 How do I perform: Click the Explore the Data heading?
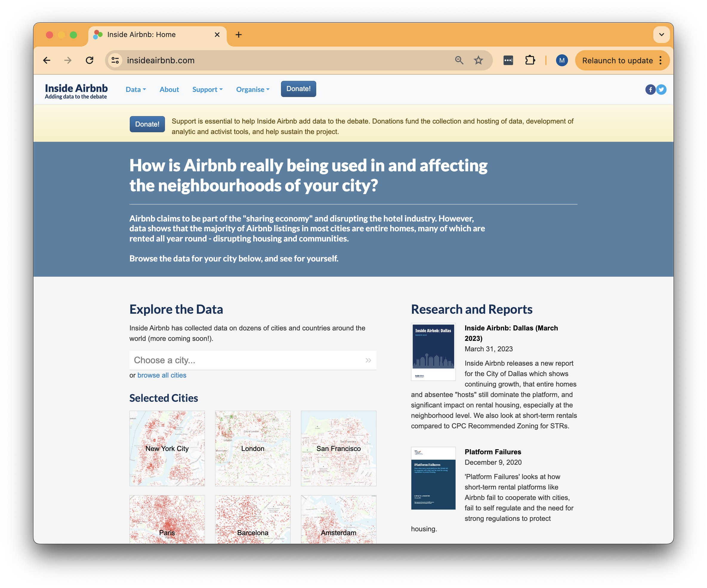[x=176, y=310]
